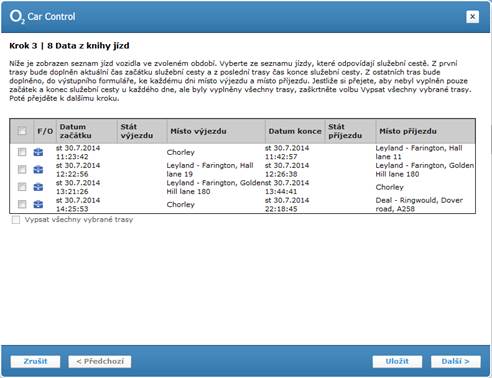
Task: Click start date st 30.7.2014 11:23:42
Action: click(x=78, y=152)
